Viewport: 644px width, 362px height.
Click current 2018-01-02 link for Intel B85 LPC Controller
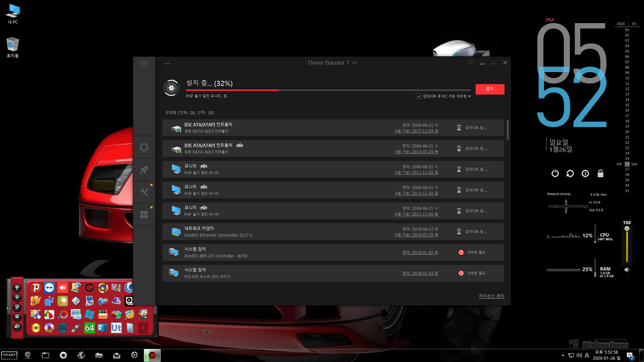point(420,253)
